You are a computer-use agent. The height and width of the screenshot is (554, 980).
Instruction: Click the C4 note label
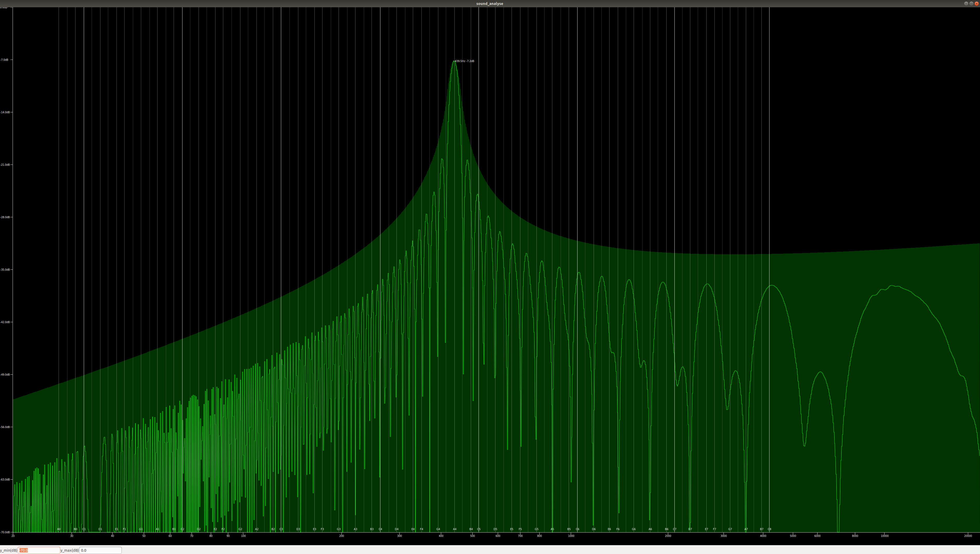tap(381, 529)
